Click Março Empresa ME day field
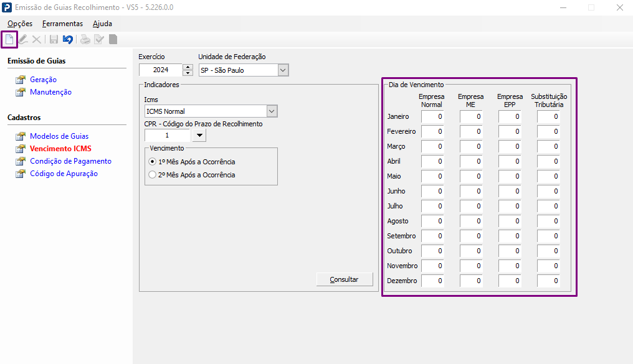The image size is (633, 364). click(471, 146)
